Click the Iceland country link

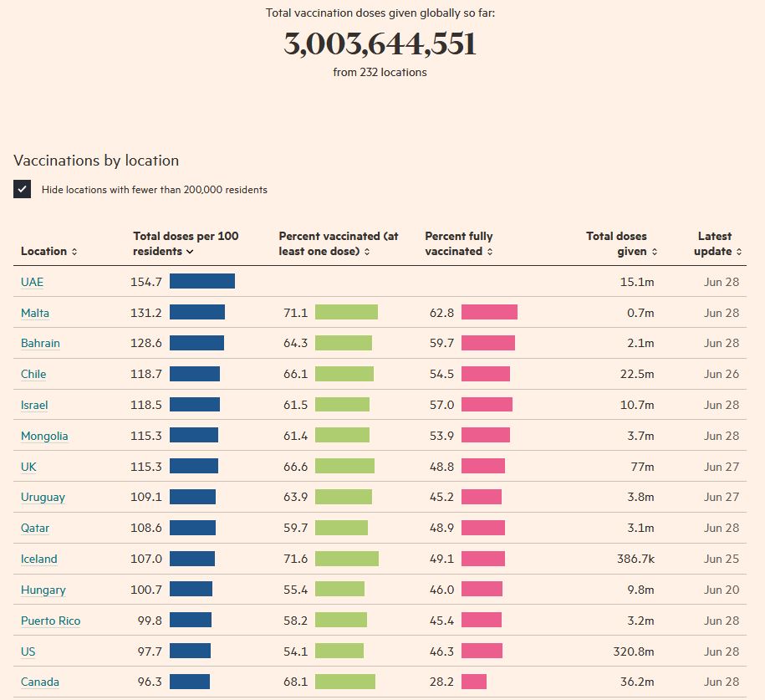click(x=39, y=559)
